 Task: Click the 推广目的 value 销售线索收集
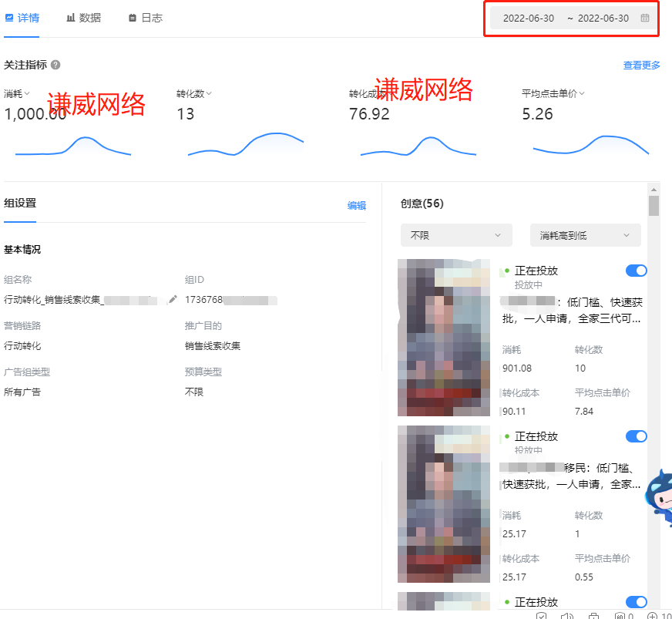pos(213,346)
